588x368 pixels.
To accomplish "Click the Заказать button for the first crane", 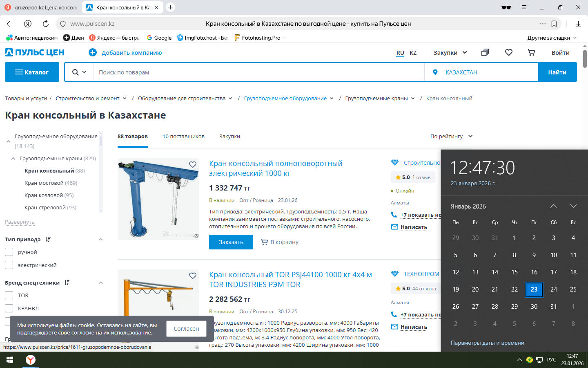I will pos(231,242).
